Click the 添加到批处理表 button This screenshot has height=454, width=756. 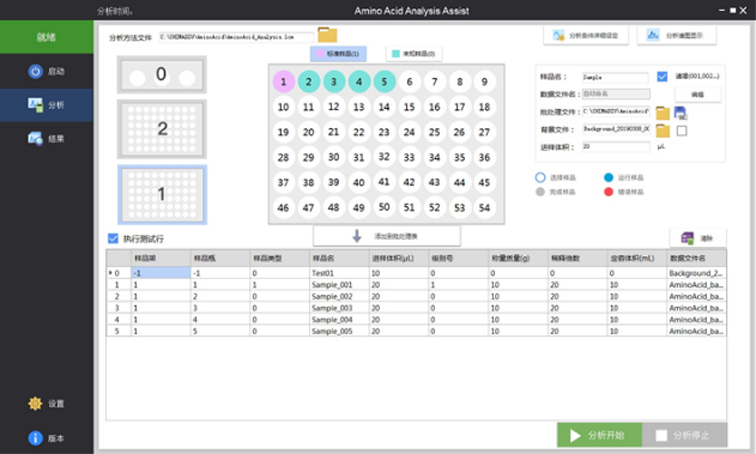[x=387, y=236]
